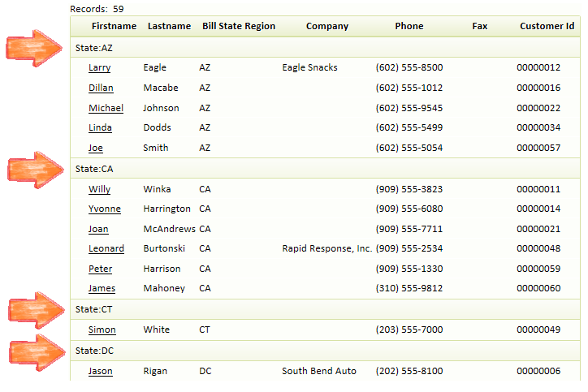Image resolution: width=588 pixels, height=392 pixels.
Task: Collapse the State:CT group header
Action: click(325, 309)
